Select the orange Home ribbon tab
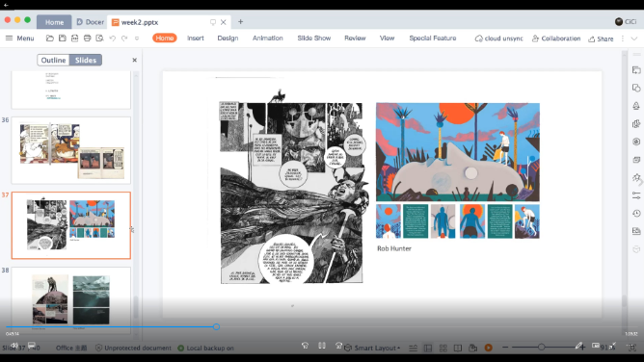Viewport: 644px width, 362px height. [x=165, y=39]
